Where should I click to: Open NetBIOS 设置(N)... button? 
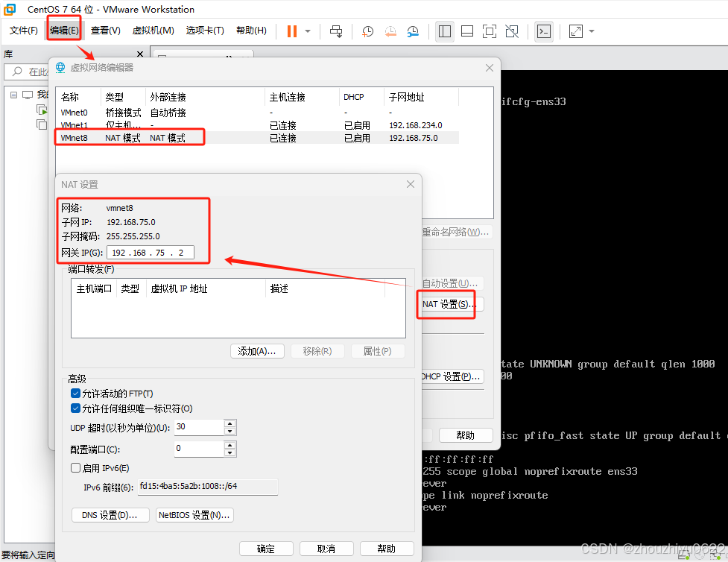click(x=194, y=515)
